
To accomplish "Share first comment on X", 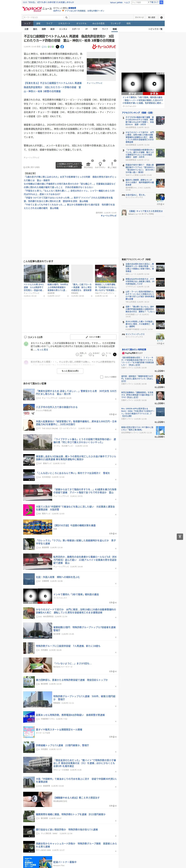I will (x=114, y=354).
